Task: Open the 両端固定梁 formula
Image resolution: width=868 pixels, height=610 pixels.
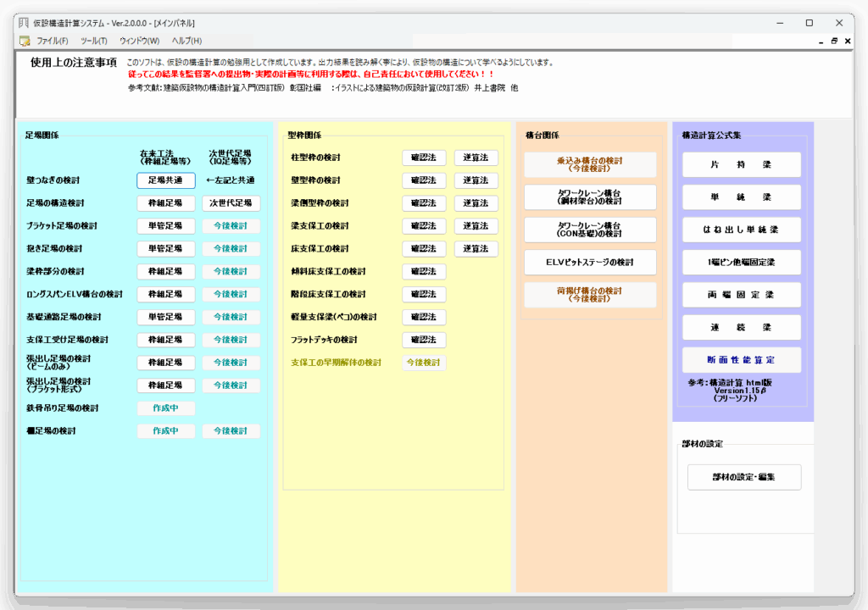Action: pyautogui.click(x=741, y=295)
